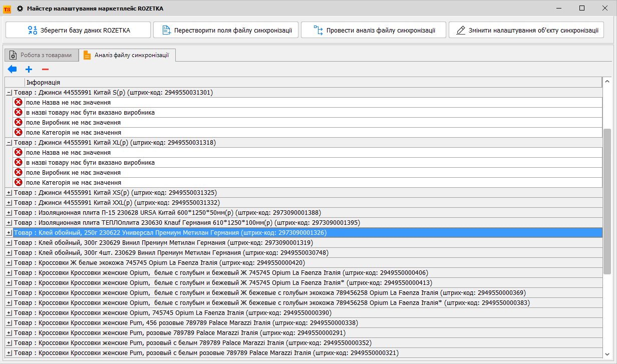The height and width of the screenshot is (364, 617).
Task: Click error icon beside first 'поле Виробник не має значення'
Action: pos(19,123)
